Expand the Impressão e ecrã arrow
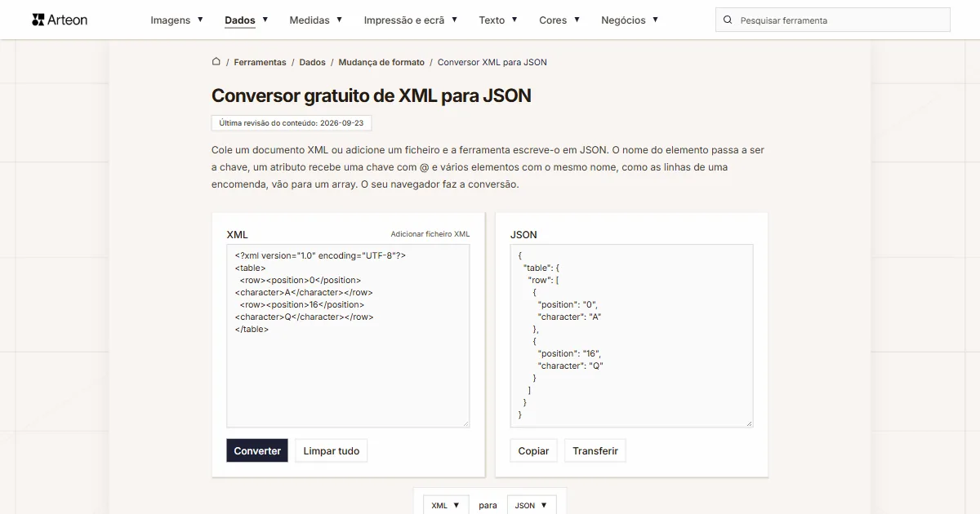980x514 pixels. [x=454, y=20]
